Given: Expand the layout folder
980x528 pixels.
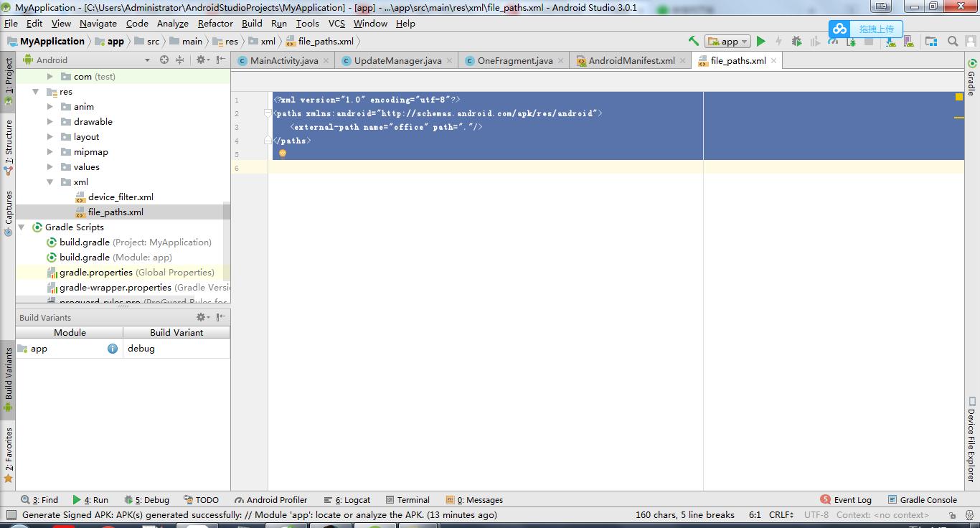Looking at the screenshot, I should tap(50, 137).
